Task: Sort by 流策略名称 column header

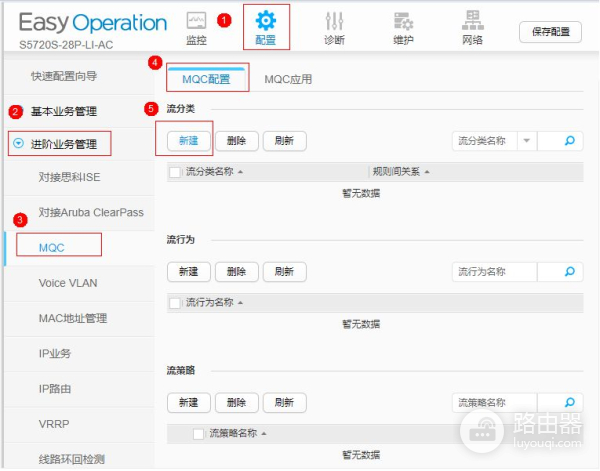Action: [237, 434]
